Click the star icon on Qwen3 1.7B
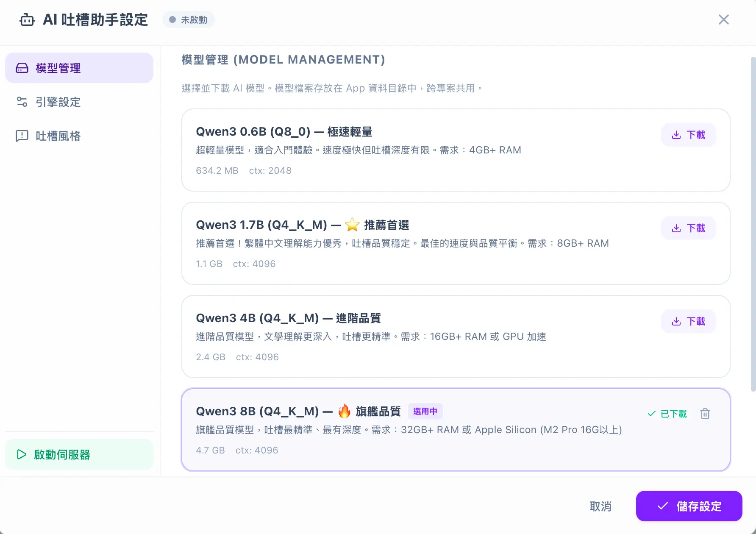This screenshot has height=534, width=756. (x=353, y=225)
